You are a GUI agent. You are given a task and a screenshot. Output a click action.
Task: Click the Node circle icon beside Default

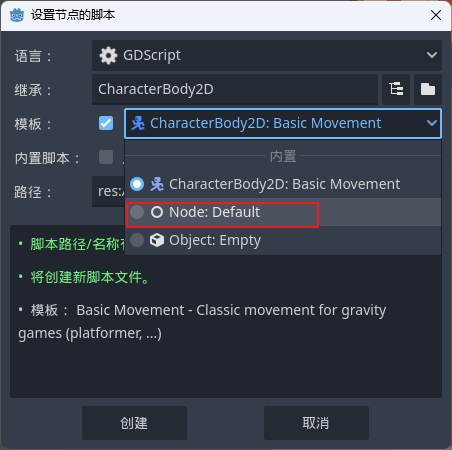tap(157, 212)
